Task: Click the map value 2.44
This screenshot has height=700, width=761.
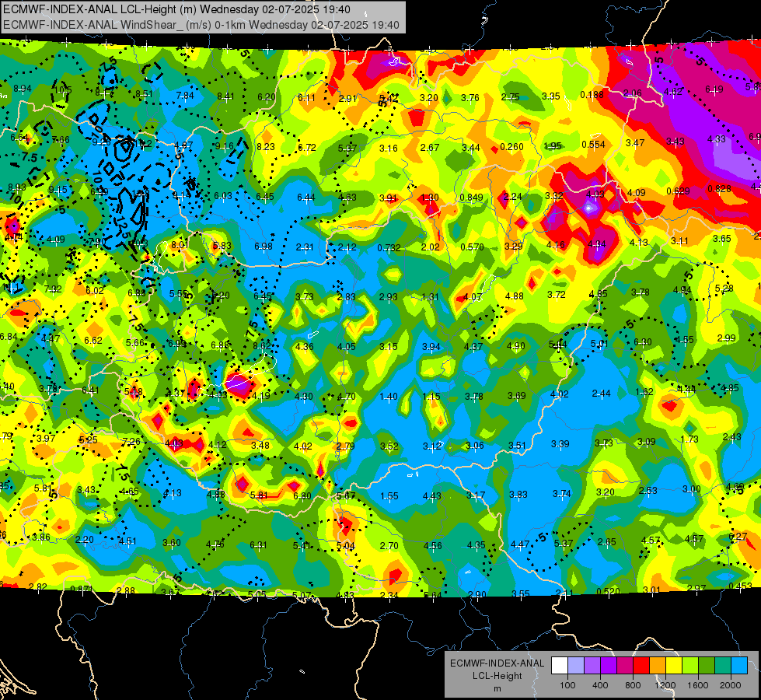Action: point(602,394)
